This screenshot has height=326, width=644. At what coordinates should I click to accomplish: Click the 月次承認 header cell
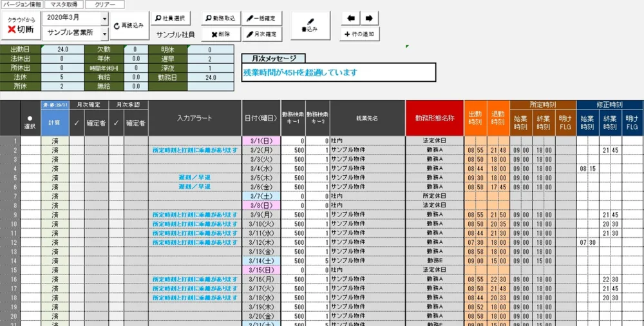point(129,105)
